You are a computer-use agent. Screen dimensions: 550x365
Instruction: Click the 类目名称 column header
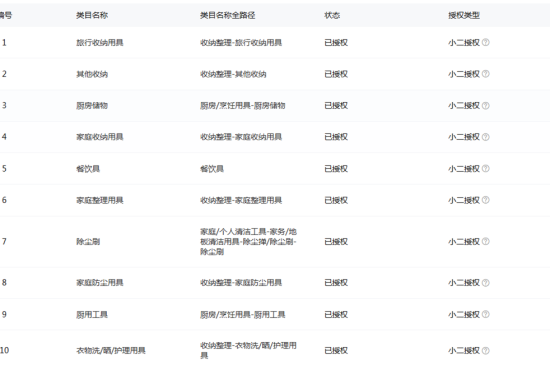click(x=92, y=15)
